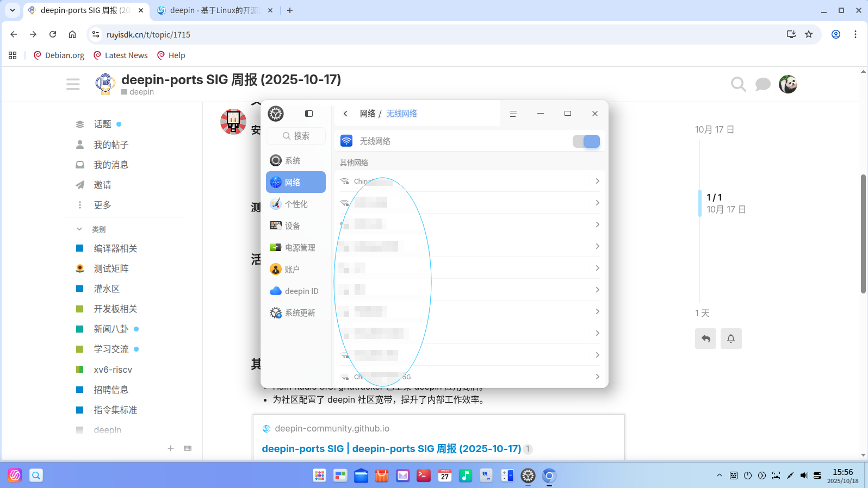Open the Debian.org bookmark
Viewport: 868px width, 488px height.
pyautogui.click(x=59, y=55)
